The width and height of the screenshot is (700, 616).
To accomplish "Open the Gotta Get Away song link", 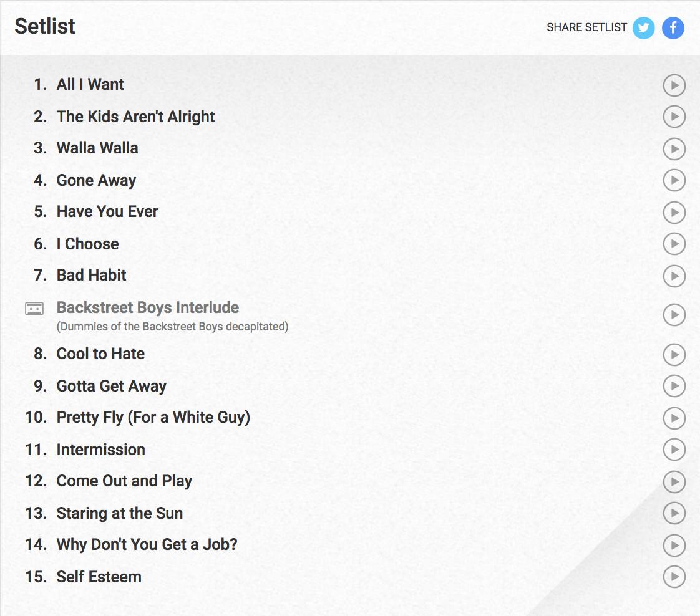I will coord(111,386).
